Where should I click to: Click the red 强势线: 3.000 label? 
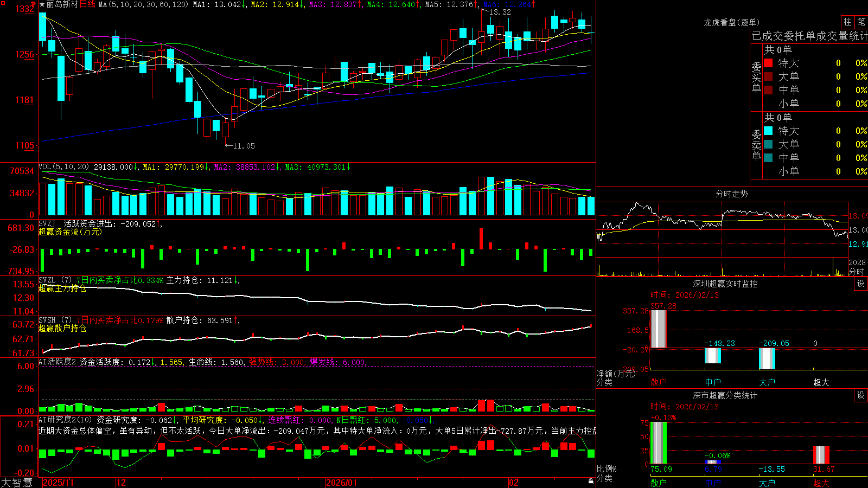[277, 362]
